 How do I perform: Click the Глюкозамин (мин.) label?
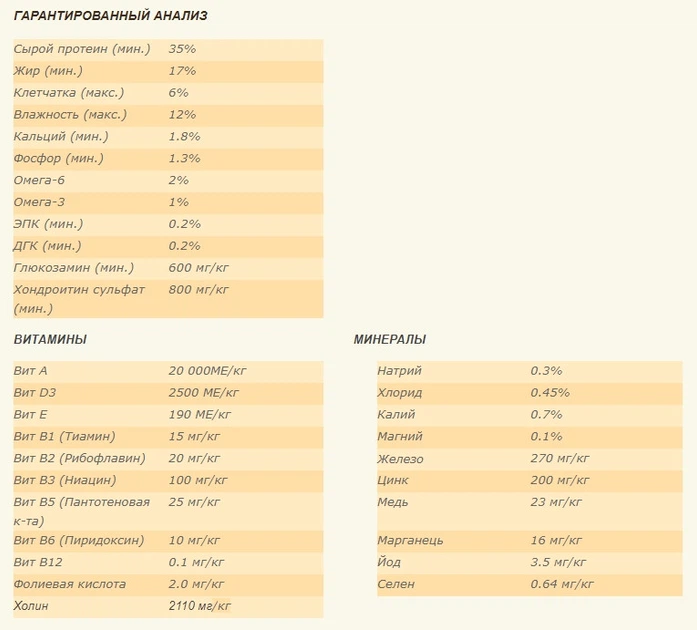pyautogui.click(x=73, y=268)
